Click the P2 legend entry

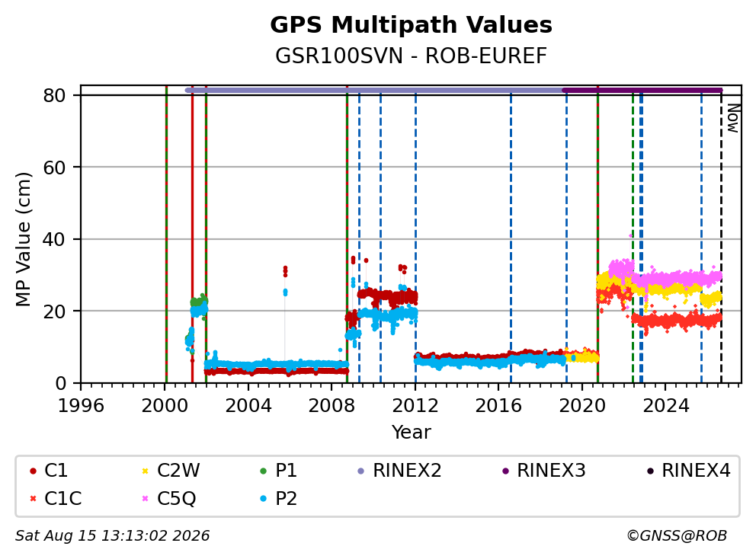click(278, 498)
